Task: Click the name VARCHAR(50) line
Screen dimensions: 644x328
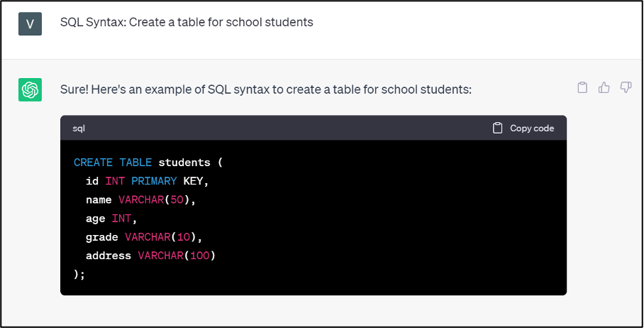Action: coord(140,200)
